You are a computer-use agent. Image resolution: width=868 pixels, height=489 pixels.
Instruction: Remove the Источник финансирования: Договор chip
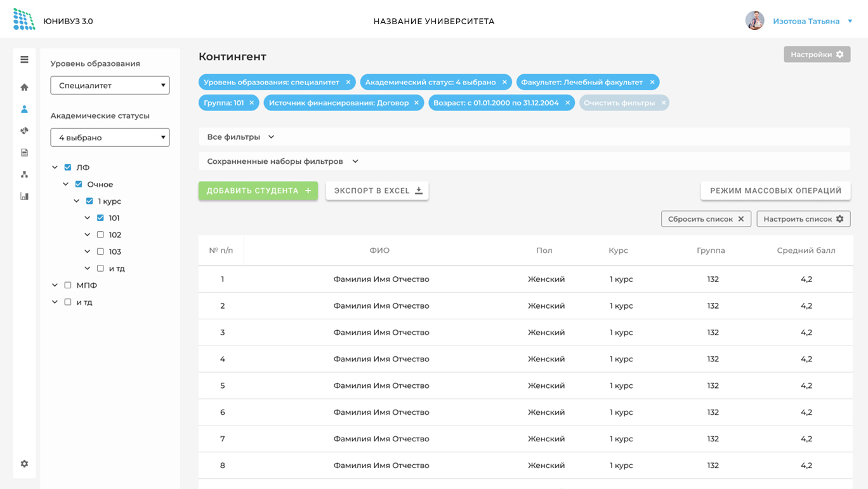(x=416, y=103)
